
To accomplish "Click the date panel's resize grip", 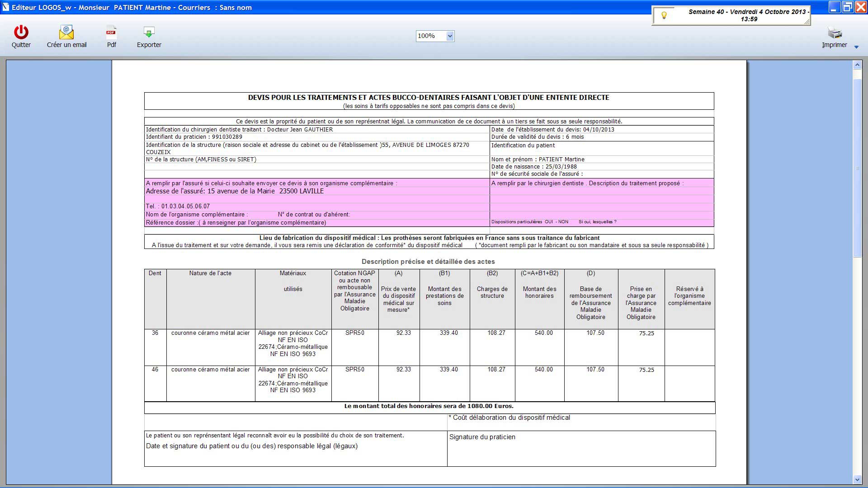I will pyautogui.click(x=807, y=22).
